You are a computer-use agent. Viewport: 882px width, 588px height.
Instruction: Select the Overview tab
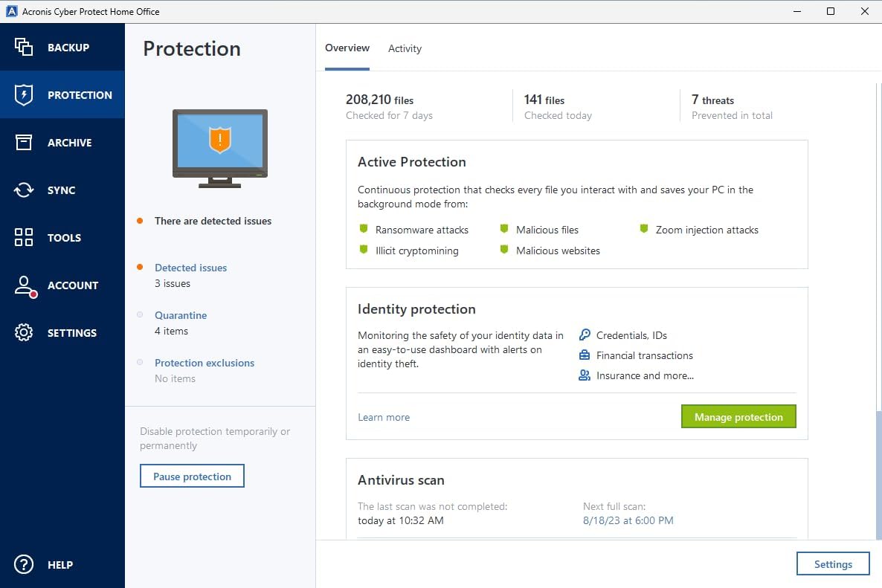coord(347,48)
